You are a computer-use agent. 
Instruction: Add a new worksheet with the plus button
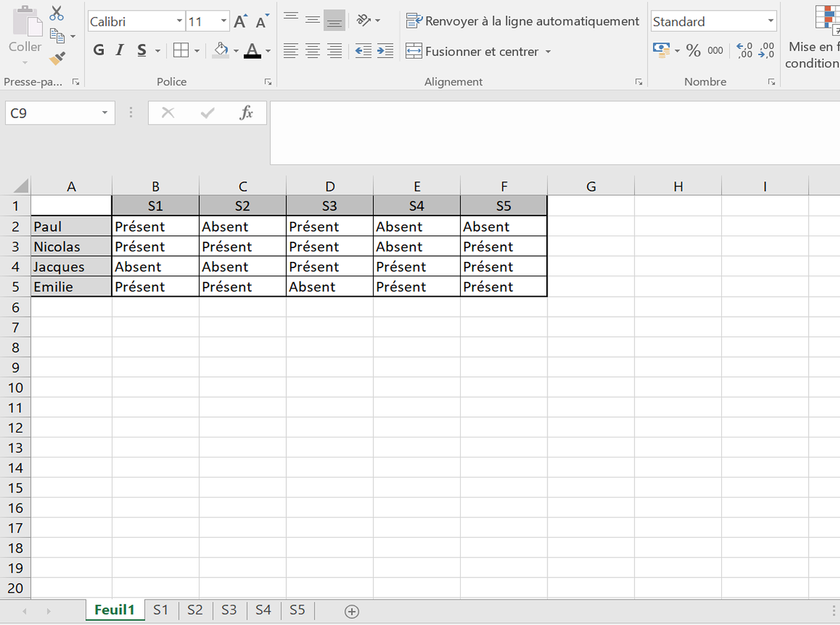tap(351, 611)
